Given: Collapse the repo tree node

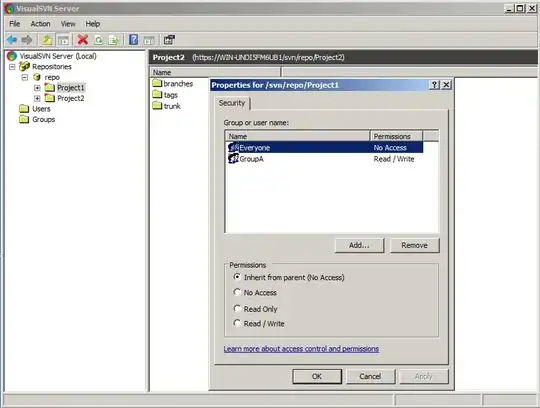Looking at the screenshot, I should pyautogui.click(x=25, y=77).
